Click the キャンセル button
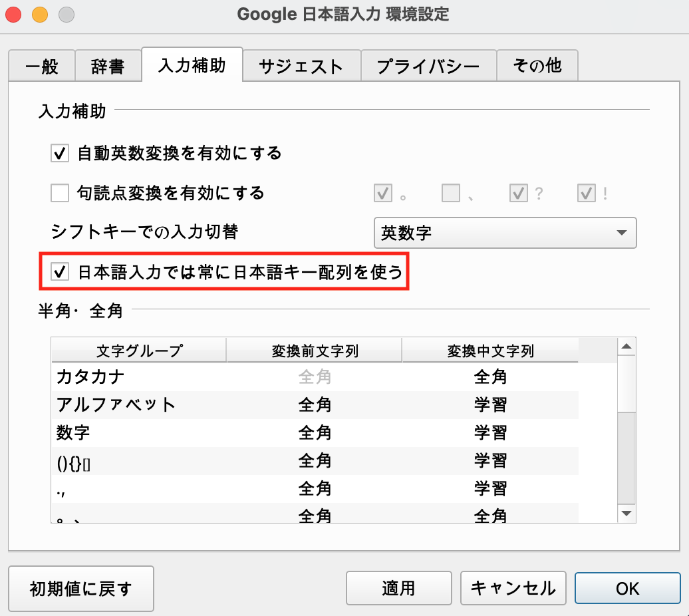Viewport: 689px width, 616px height. (513, 588)
